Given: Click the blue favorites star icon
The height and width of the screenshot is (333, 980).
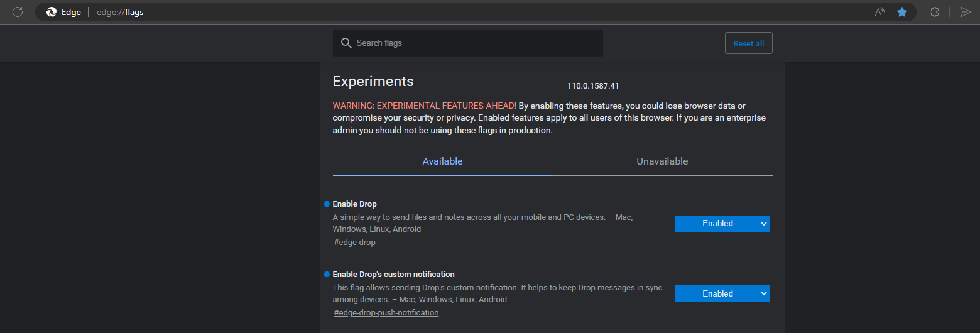Looking at the screenshot, I should click(x=902, y=12).
